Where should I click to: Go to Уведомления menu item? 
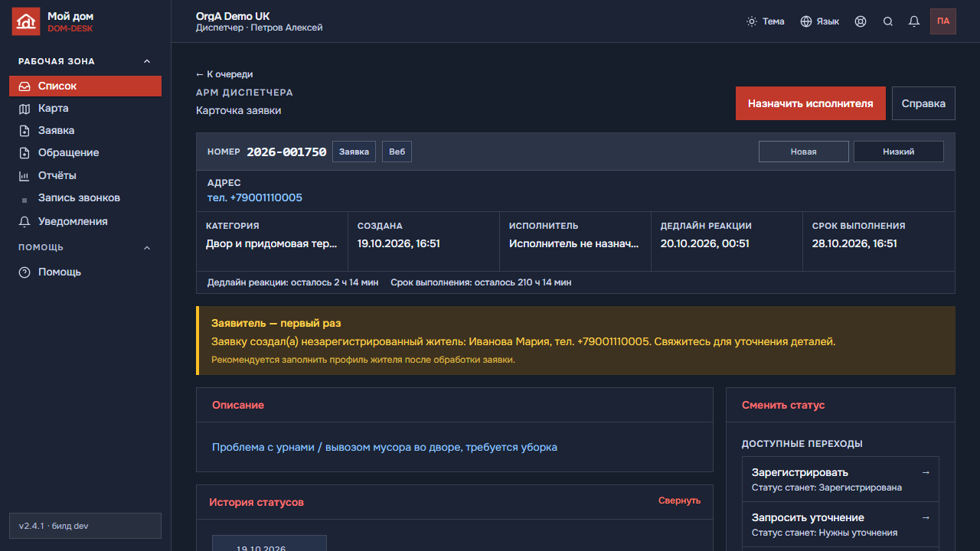tap(85, 222)
